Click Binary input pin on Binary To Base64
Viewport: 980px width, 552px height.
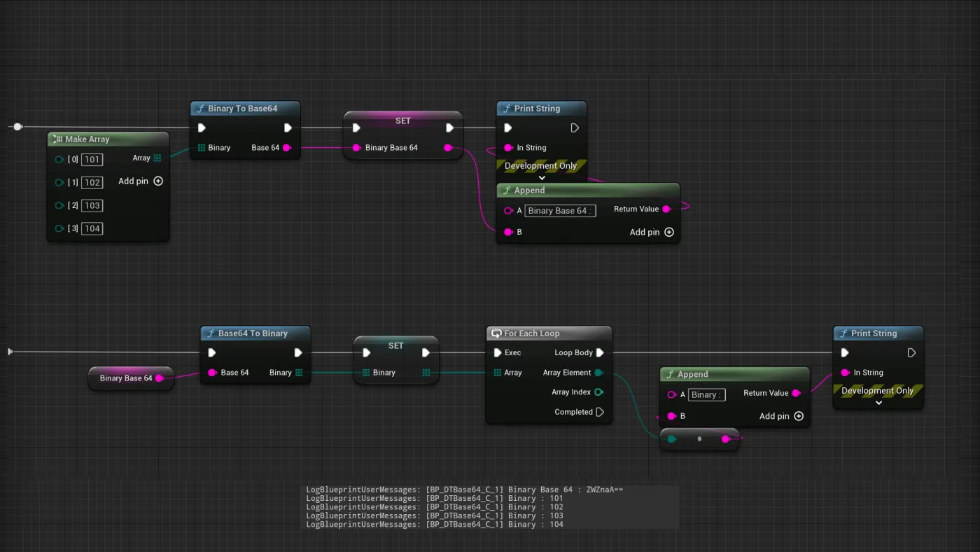pyautogui.click(x=202, y=148)
